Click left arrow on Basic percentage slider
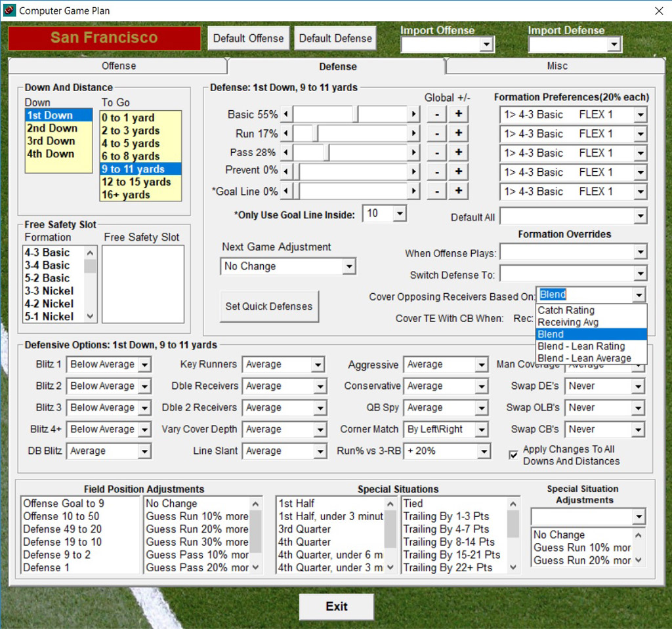This screenshot has height=629, width=672. point(286,114)
